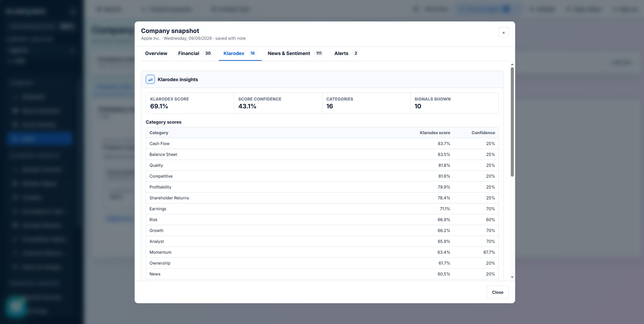The image size is (644, 324).
Task: Click the Category scores heading
Action: click(x=163, y=122)
